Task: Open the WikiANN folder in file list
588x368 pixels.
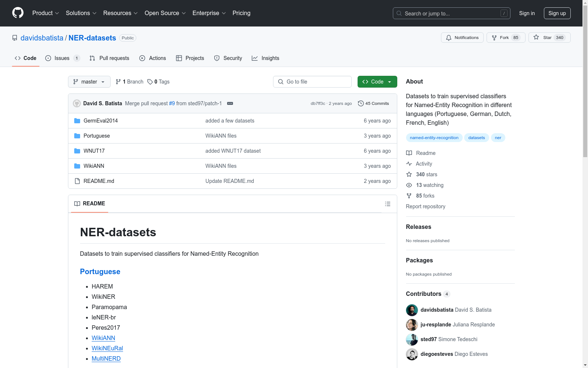Action: coord(94,166)
